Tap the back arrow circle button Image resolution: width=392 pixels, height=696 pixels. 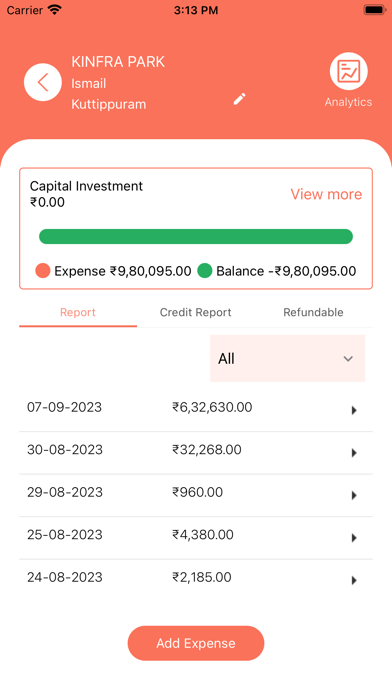tap(43, 82)
